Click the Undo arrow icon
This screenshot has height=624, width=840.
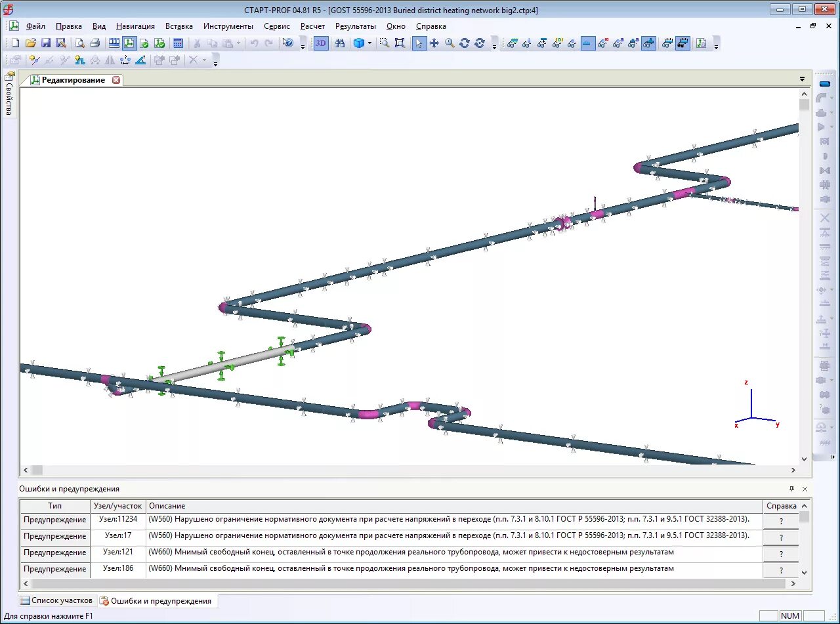[254, 43]
